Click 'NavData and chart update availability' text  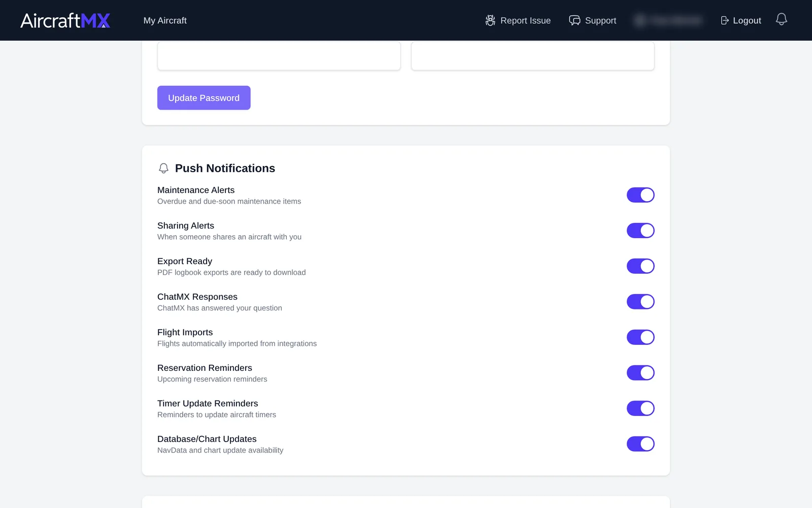pos(220,451)
